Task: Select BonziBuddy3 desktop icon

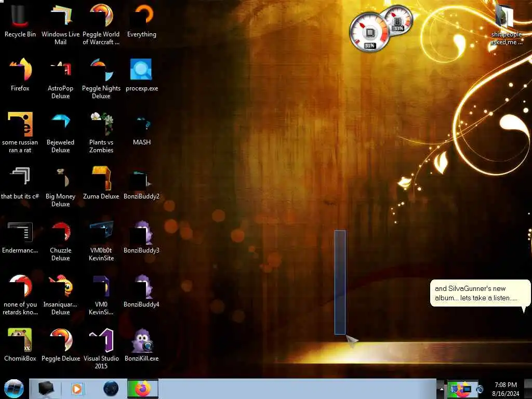Action: [x=142, y=237]
